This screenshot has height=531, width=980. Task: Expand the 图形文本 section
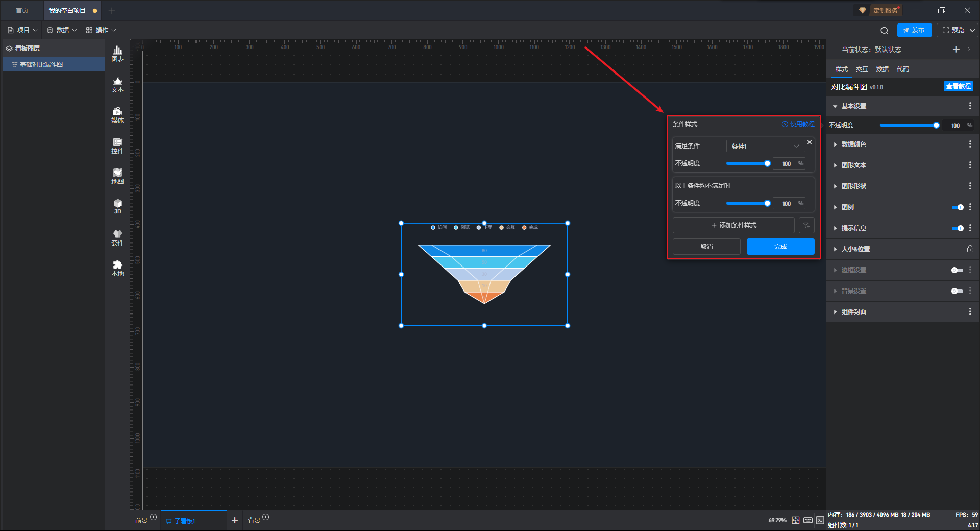pos(853,165)
